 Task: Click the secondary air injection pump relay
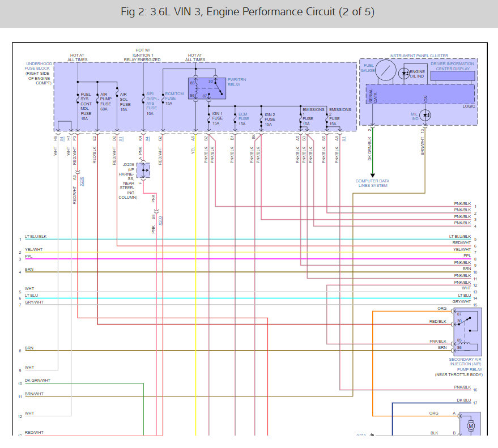coord(466,331)
